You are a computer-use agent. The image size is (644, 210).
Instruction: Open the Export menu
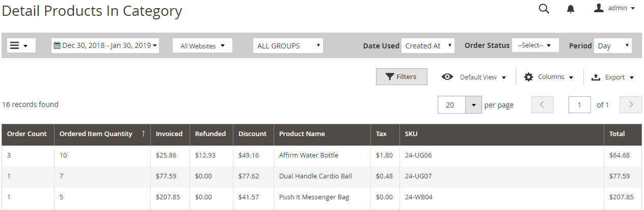(612, 77)
